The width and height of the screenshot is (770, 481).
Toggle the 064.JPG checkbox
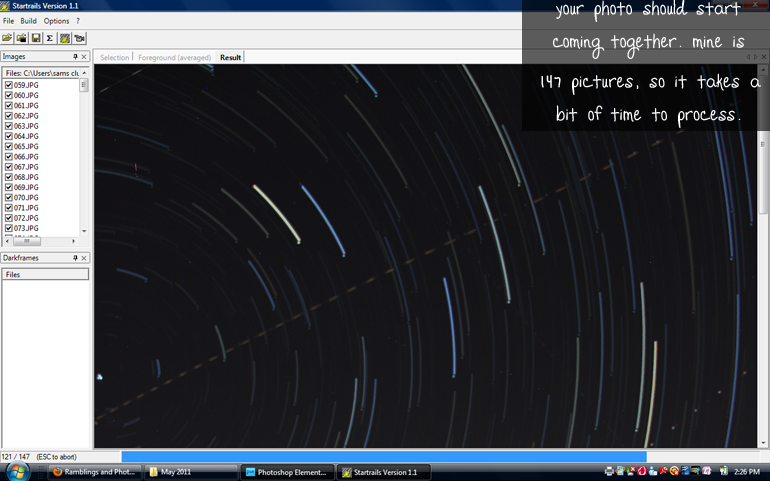8,136
